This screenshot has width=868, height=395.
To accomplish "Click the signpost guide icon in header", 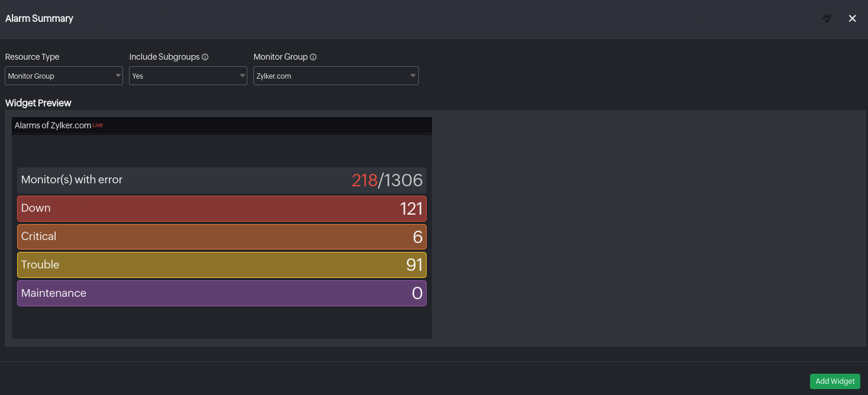I will point(827,19).
